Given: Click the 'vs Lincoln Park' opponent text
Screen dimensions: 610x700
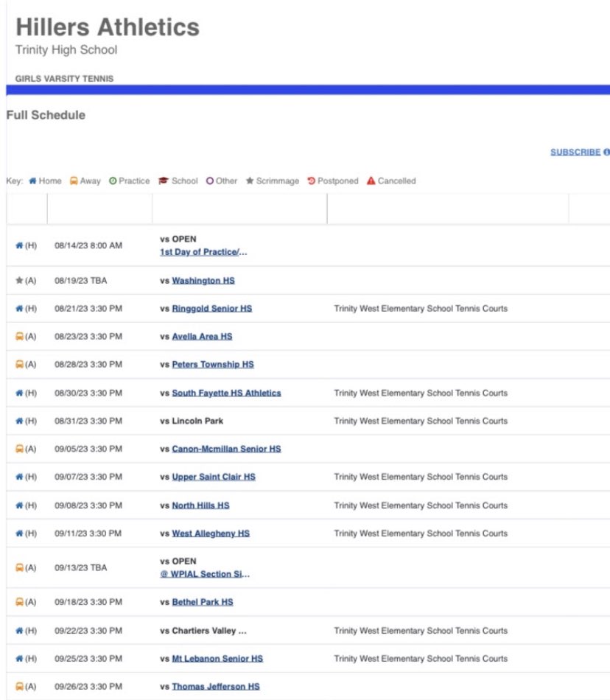Looking at the screenshot, I should click(192, 421).
